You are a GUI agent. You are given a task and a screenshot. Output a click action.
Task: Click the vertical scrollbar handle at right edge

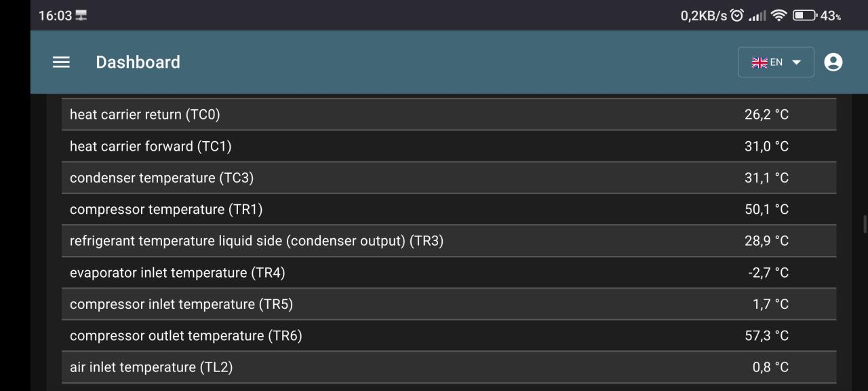(x=865, y=224)
